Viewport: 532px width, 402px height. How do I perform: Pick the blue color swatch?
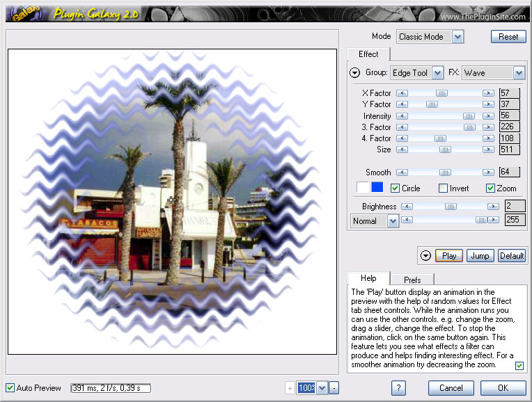tap(377, 187)
